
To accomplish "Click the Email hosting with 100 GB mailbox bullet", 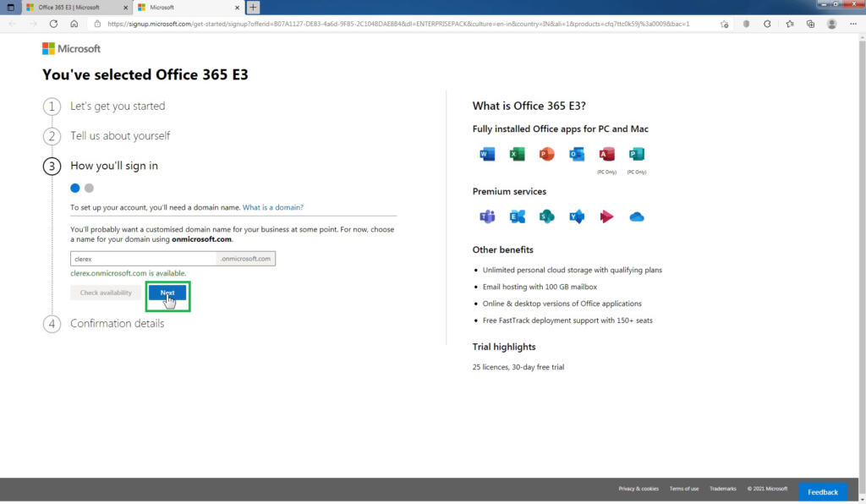I will point(540,287).
